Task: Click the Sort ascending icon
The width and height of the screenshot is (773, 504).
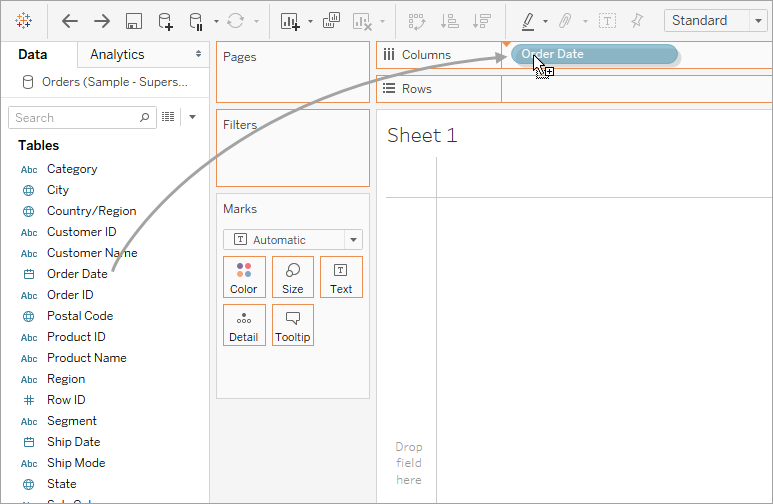Action: (450, 21)
